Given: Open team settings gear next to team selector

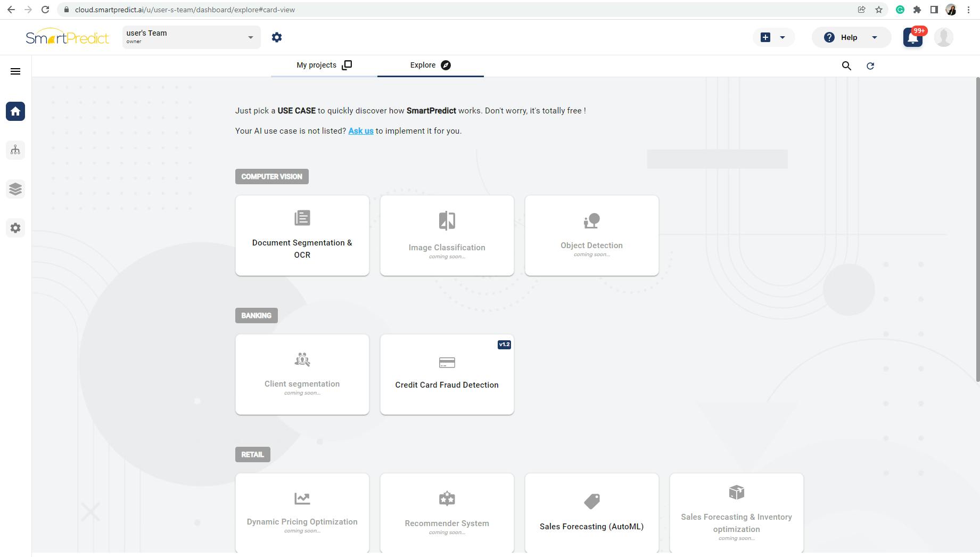Looking at the screenshot, I should (x=277, y=37).
